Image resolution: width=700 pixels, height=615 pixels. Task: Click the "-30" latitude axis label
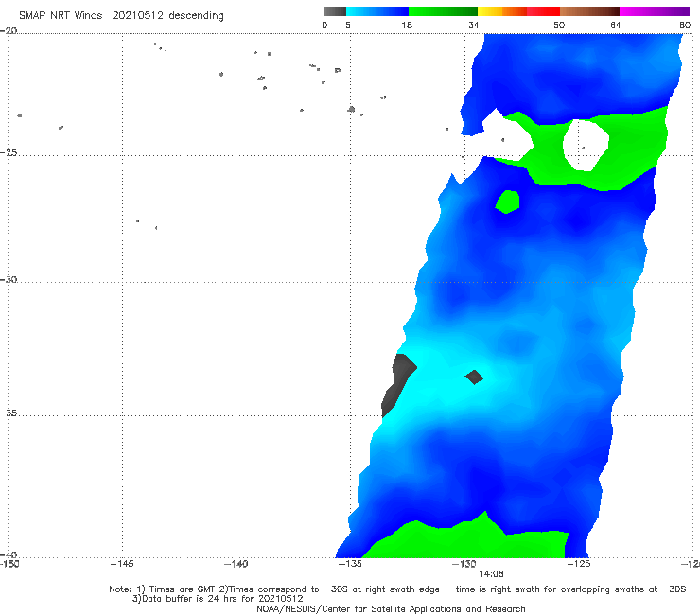click(x=9, y=279)
